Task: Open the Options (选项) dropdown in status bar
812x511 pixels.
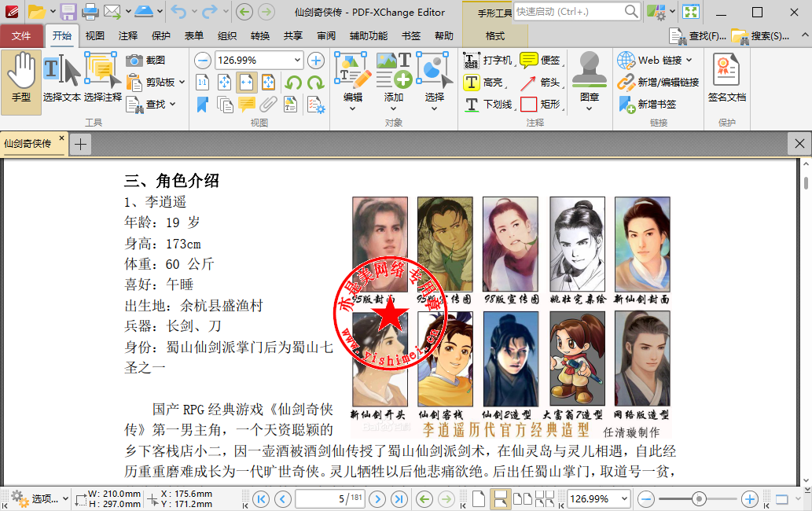Action: (39, 498)
